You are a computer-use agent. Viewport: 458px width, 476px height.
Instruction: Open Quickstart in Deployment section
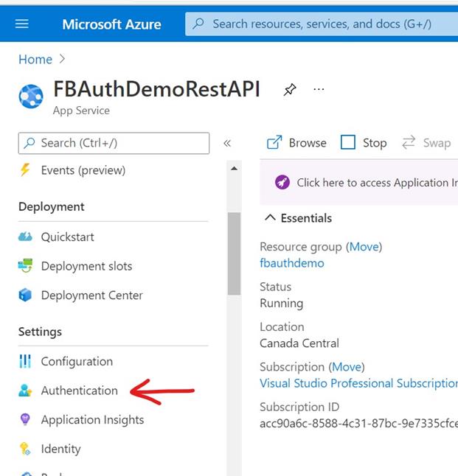tap(67, 237)
